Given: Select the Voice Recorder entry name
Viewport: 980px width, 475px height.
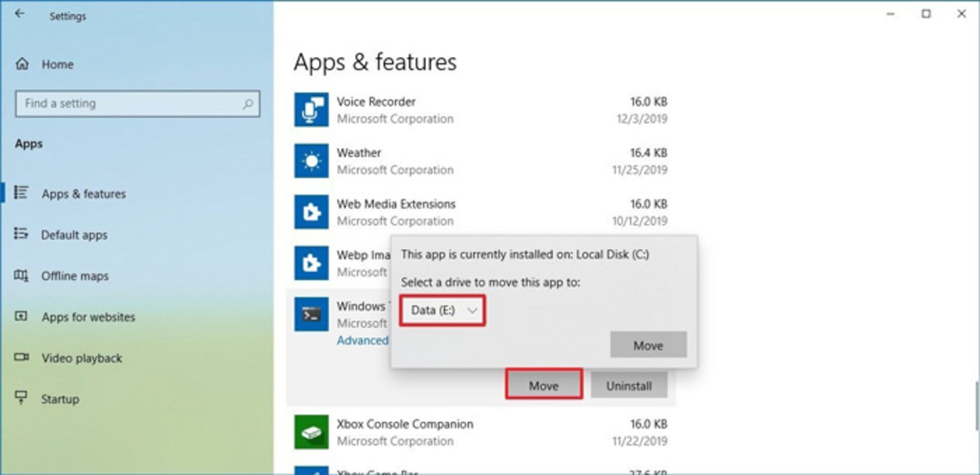Looking at the screenshot, I should click(376, 102).
